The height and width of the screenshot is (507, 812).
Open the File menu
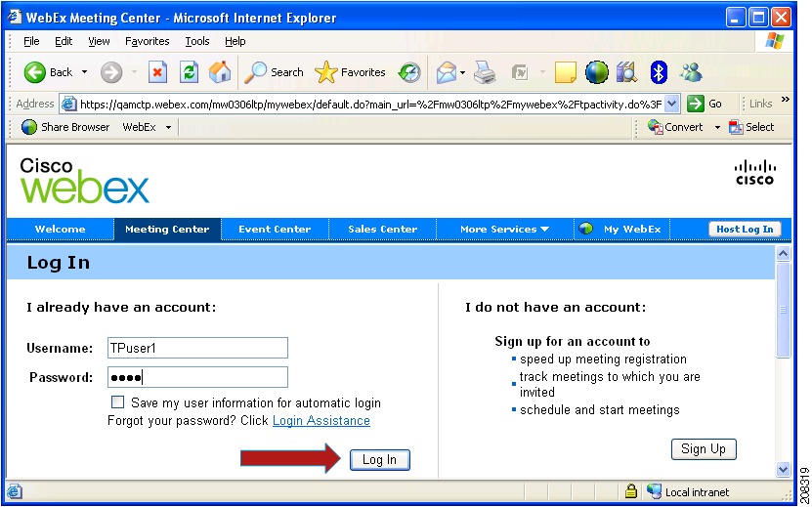tap(31, 41)
